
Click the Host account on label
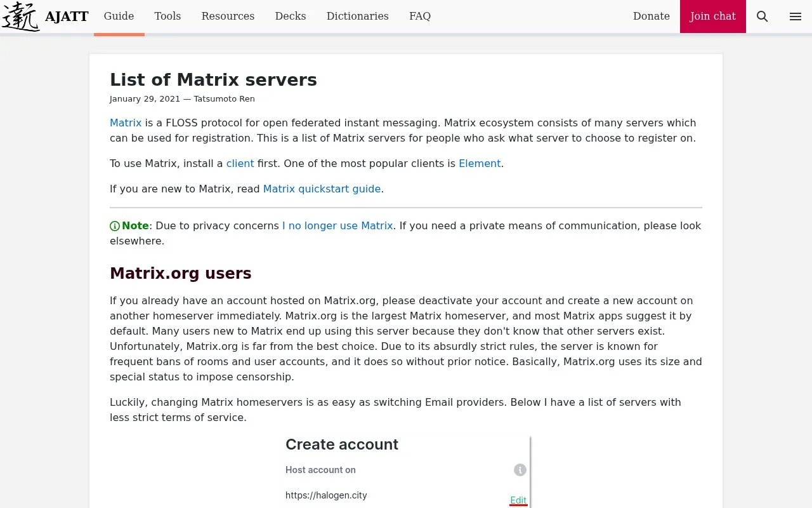tap(320, 470)
